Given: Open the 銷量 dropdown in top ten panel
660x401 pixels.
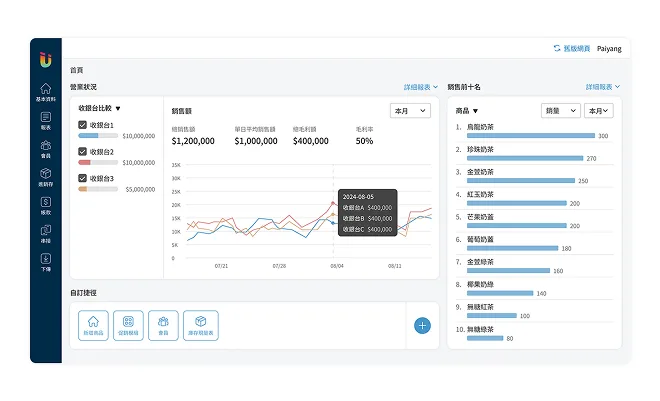Looking at the screenshot, I should tap(559, 111).
